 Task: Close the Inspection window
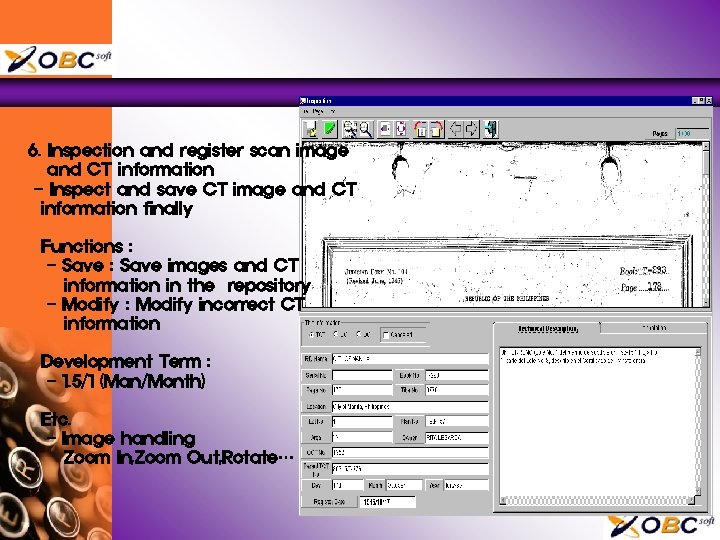[x=709, y=101]
